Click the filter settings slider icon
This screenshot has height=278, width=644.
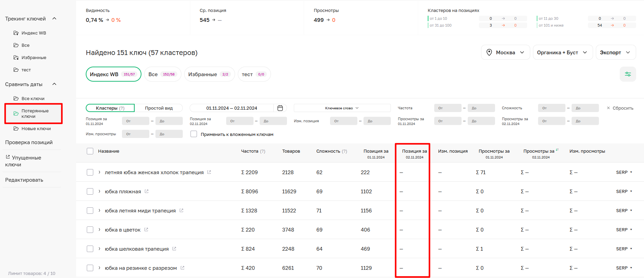click(628, 74)
